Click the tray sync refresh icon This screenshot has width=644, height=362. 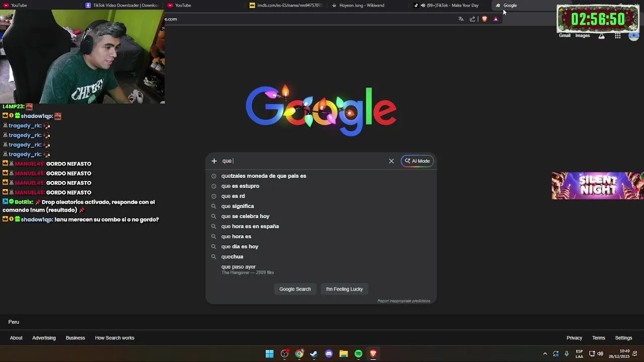556,354
